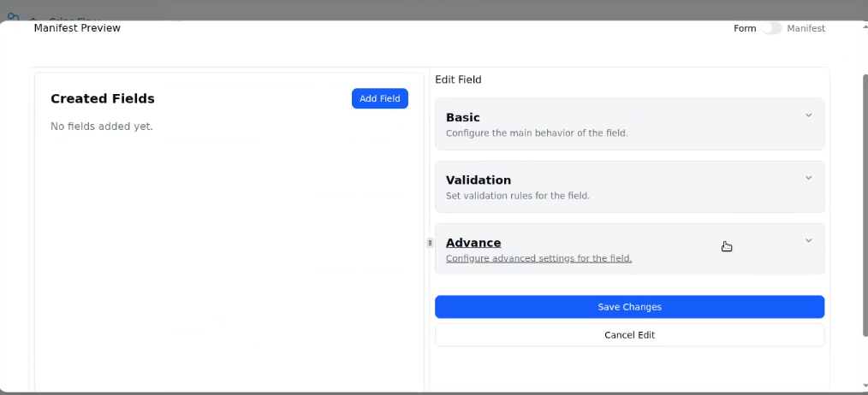
Task: Click the scrollbar up arrow
Action: [863, 27]
